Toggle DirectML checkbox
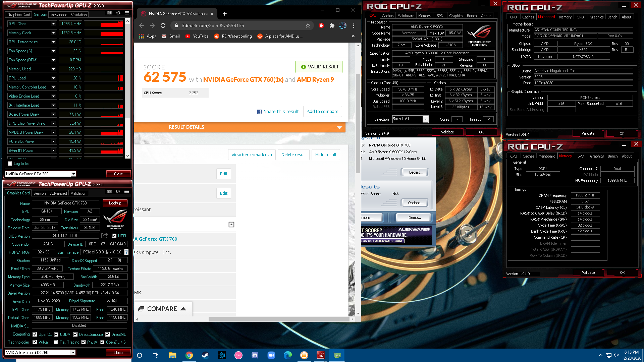Image resolution: width=644 pixels, height=362 pixels. pyautogui.click(x=108, y=334)
